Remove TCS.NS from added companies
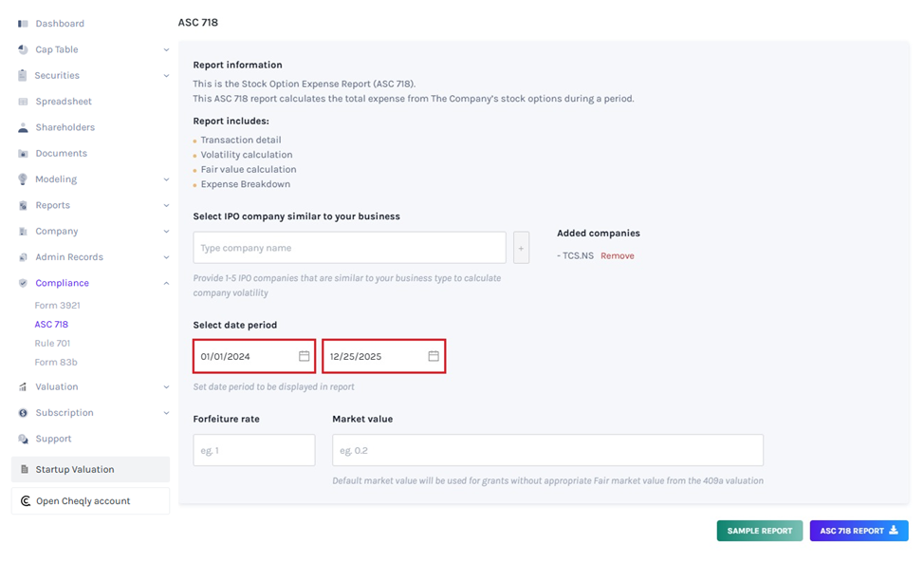This screenshot has height=563, width=924. [618, 255]
